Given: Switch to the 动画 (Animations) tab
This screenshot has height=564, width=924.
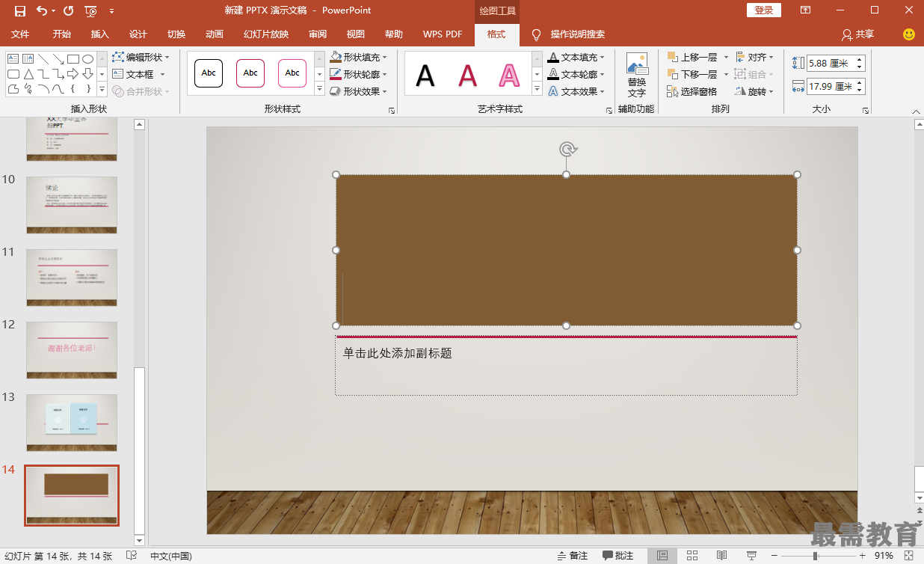Looking at the screenshot, I should (x=215, y=34).
